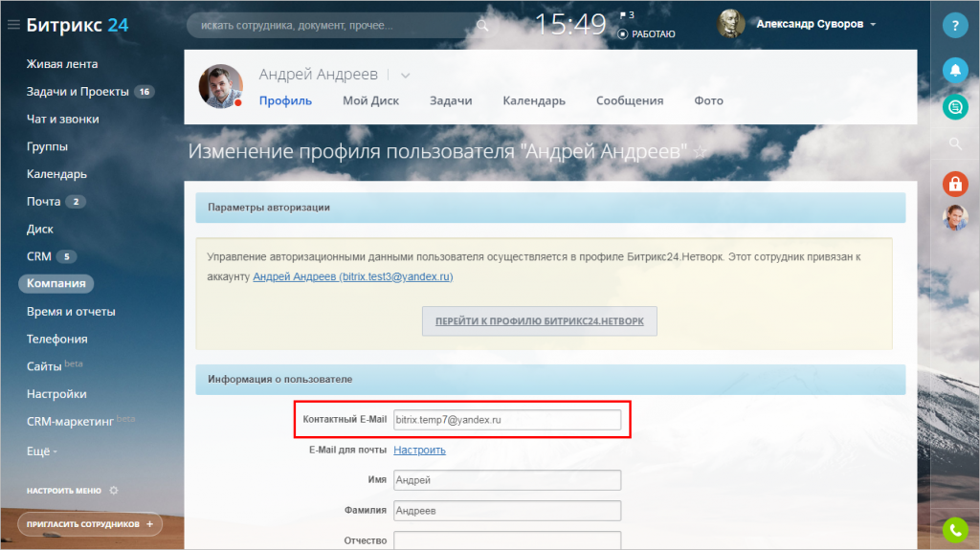Open CRM-маркетинг in sidebar
Screen dimensions: 980x550
(x=70, y=421)
